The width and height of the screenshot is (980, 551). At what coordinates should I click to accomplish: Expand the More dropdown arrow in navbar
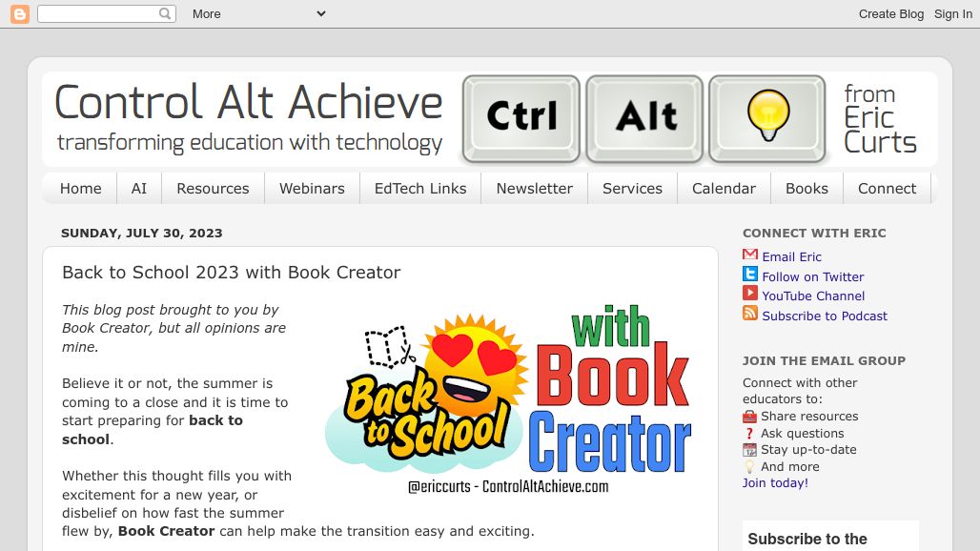click(x=321, y=13)
